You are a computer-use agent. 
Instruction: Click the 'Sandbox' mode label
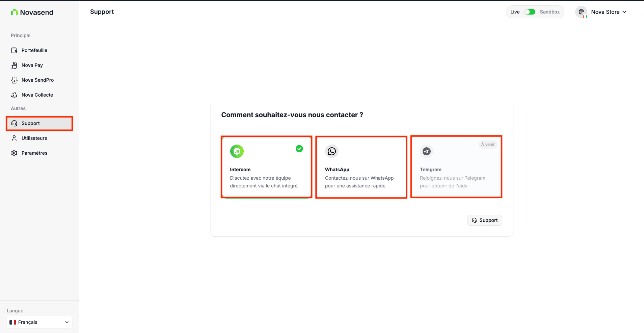(550, 12)
